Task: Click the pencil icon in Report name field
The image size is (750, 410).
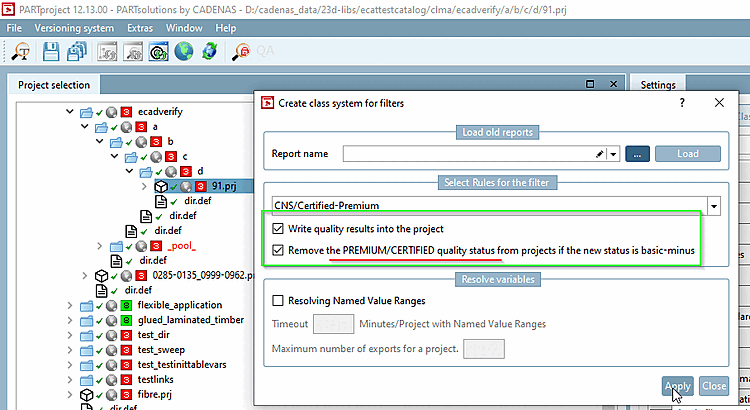Action: [599, 154]
